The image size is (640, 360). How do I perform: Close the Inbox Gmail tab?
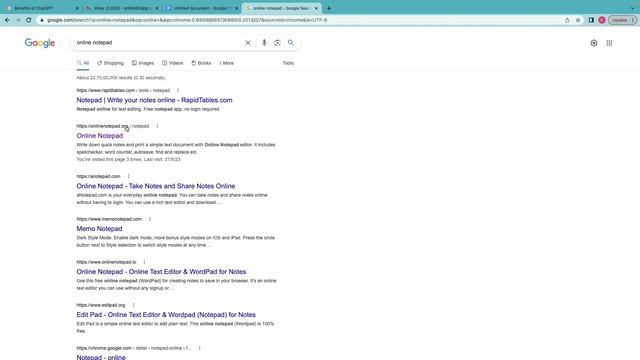coord(157,8)
